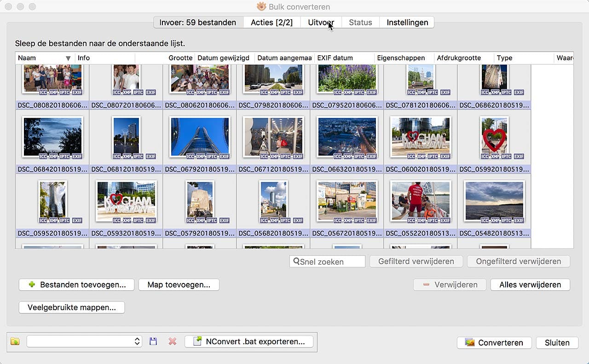Viewport: 589px width, 364px height.
Task: Go to the Instellingen tab
Action: coord(407,23)
